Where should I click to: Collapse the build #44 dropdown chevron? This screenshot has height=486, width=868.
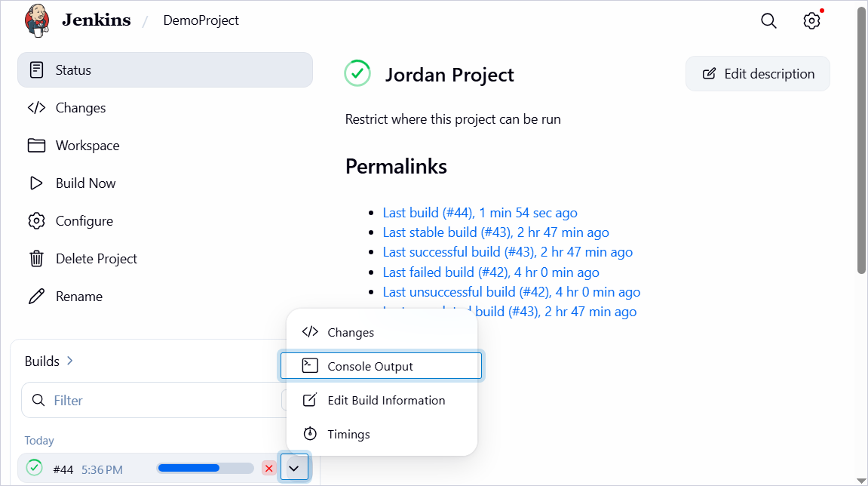pyautogui.click(x=294, y=469)
